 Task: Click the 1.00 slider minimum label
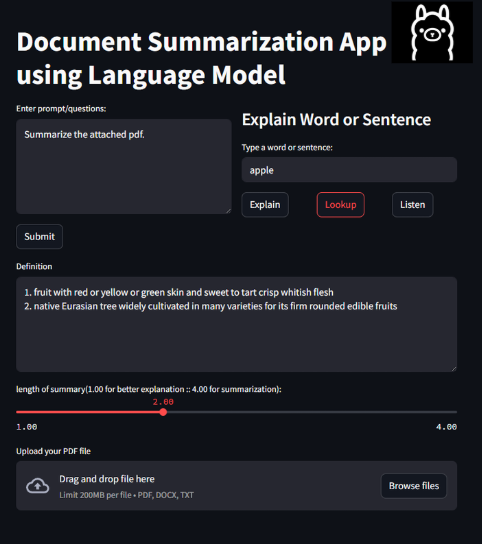(x=27, y=427)
